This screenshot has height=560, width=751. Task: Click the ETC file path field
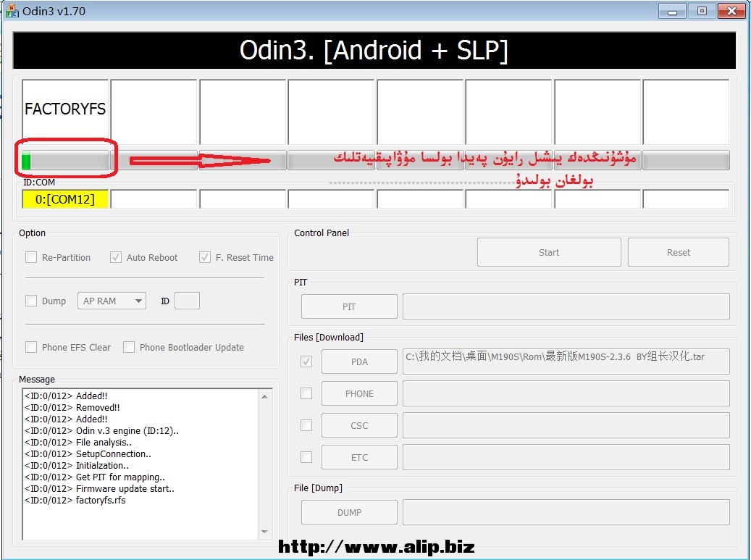tap(566, 457)
